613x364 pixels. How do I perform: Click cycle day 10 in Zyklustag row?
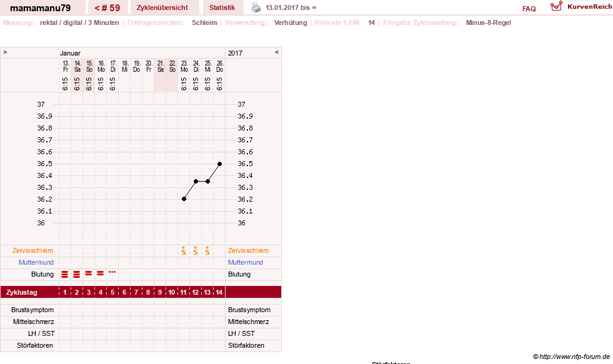[172, 292]
